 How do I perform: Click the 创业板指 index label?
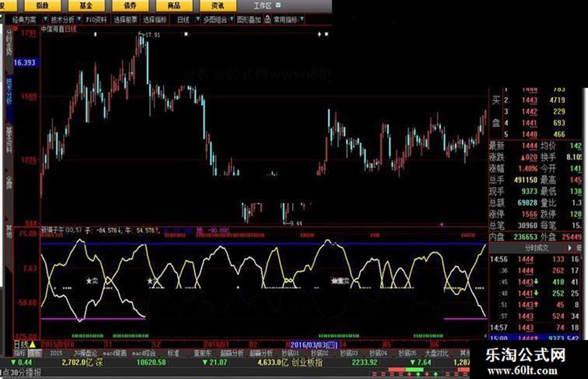point(307,362)
